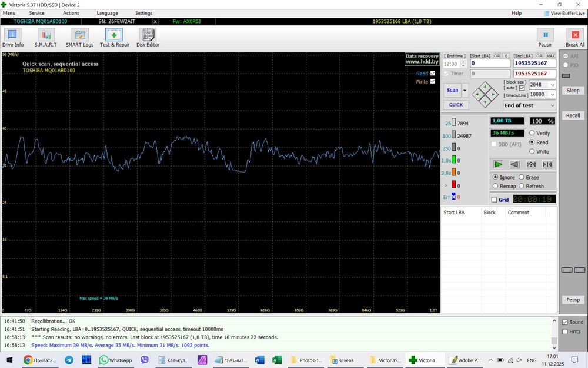
Task: Click the Start LBA input field
Action: click(x=489, y=64)
